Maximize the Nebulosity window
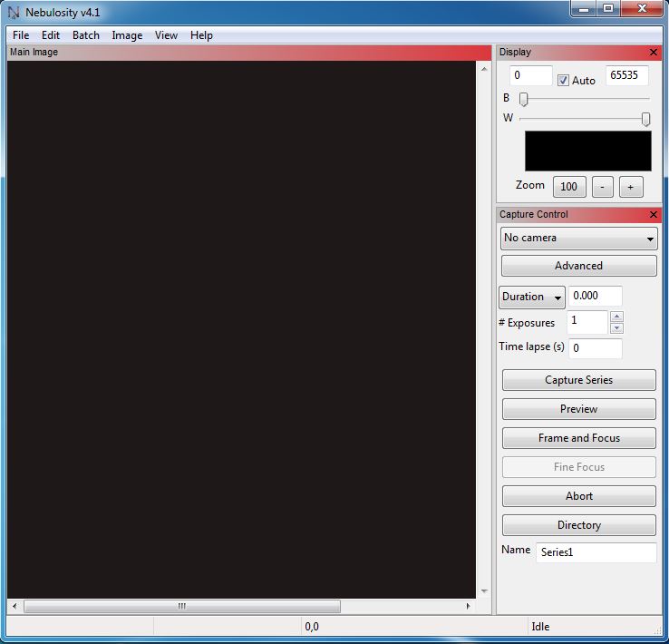This screenshot has width=669, height=644. [x=608, y=8]
